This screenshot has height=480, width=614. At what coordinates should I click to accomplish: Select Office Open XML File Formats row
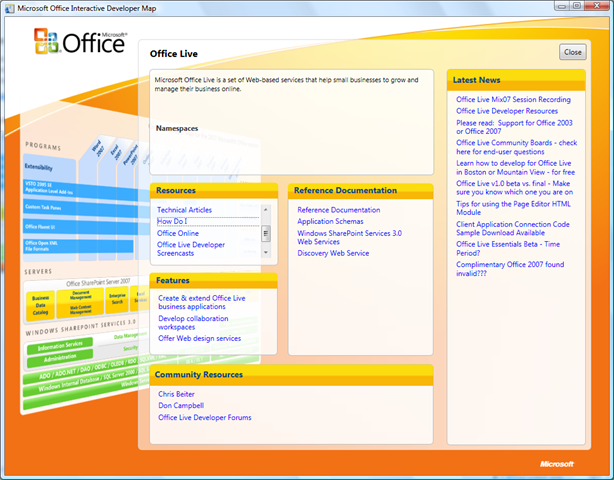click(x=78, y=246)
